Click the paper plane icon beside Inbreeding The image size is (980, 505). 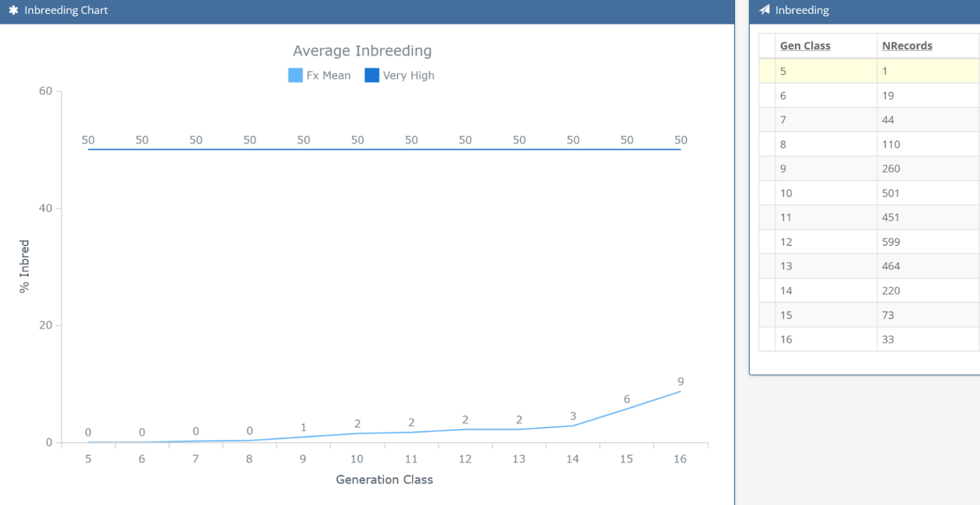[764, 10]
